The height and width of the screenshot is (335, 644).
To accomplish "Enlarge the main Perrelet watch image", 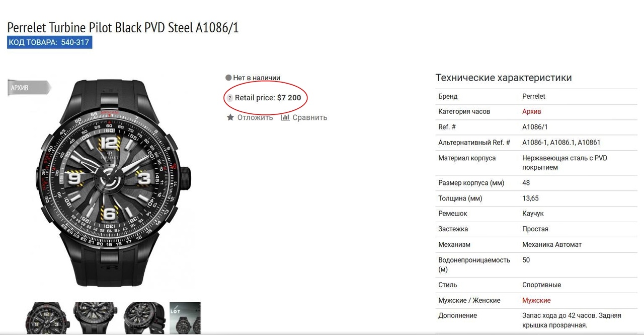I will (x=116, y=181).
